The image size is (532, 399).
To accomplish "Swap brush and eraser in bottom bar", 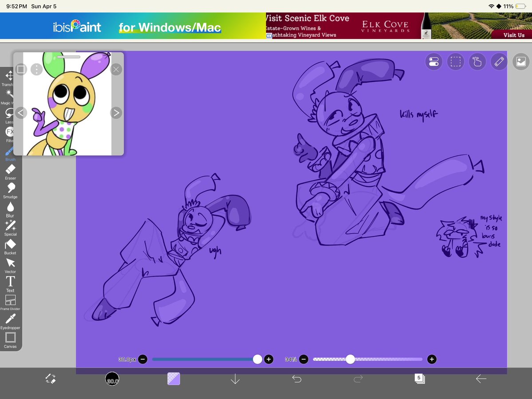I will pyautogui.click(x=51, y=379).
